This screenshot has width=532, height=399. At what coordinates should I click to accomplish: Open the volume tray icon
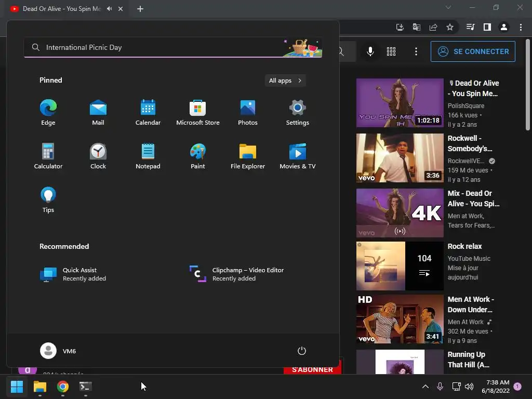pos(469,387)
